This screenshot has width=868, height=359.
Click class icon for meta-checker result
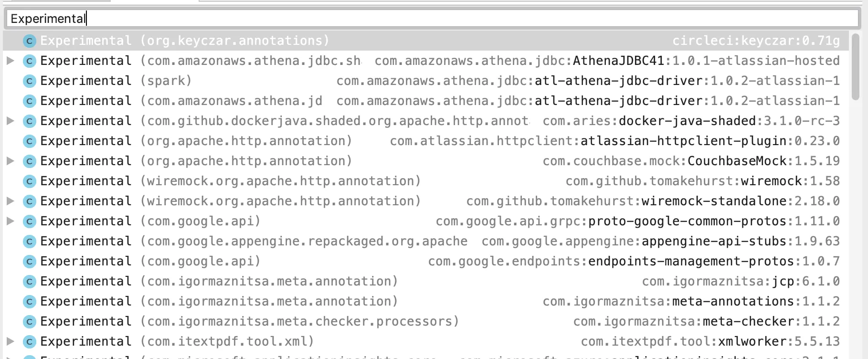pyautogui.click(x=30, y=322)
